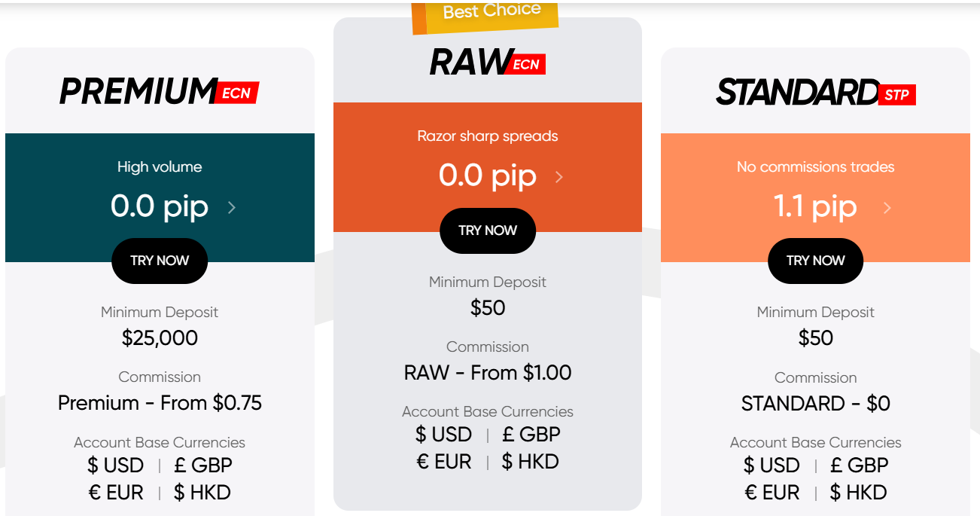
Task: Click Premium - From $0.75 commission text
Action: [160, 403]
